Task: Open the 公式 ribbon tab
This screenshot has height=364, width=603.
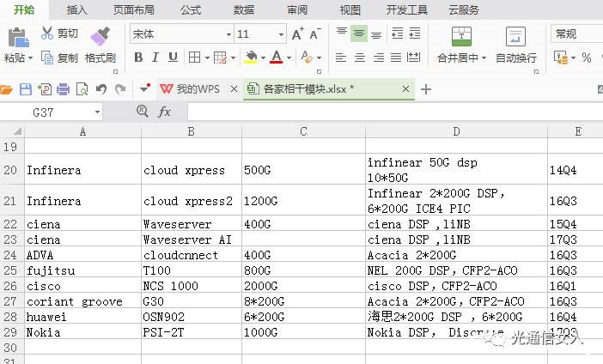Action: (191, 10)
